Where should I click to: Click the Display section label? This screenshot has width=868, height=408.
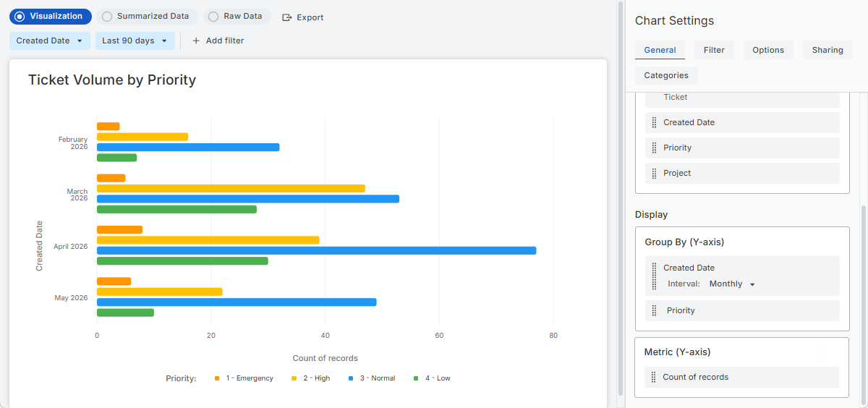tap(651, 215)
